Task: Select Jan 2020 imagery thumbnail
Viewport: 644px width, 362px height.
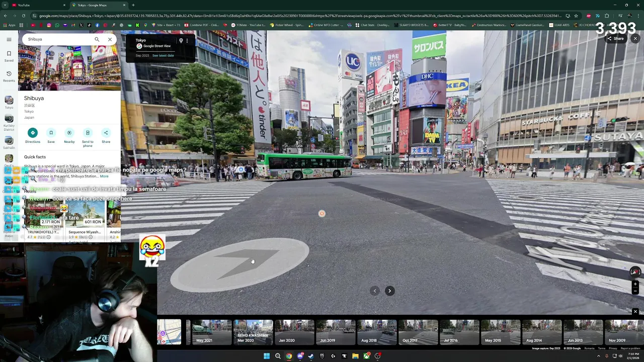Action: 294,332
